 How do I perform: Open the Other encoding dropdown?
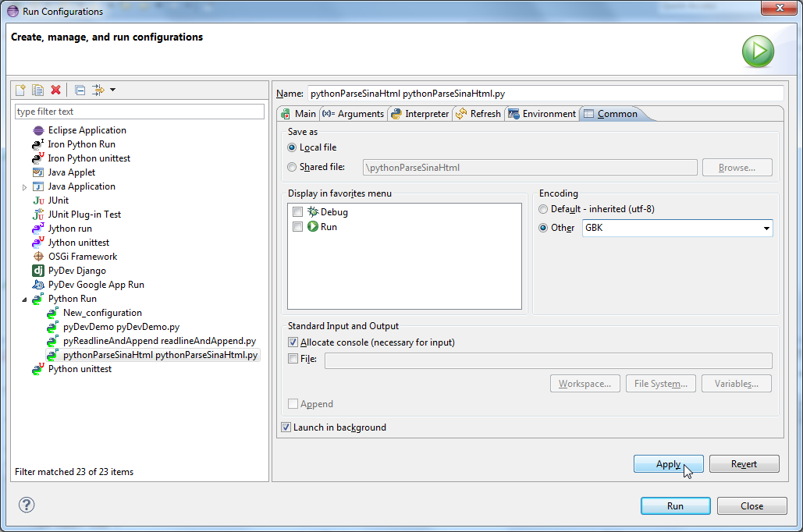766,229
